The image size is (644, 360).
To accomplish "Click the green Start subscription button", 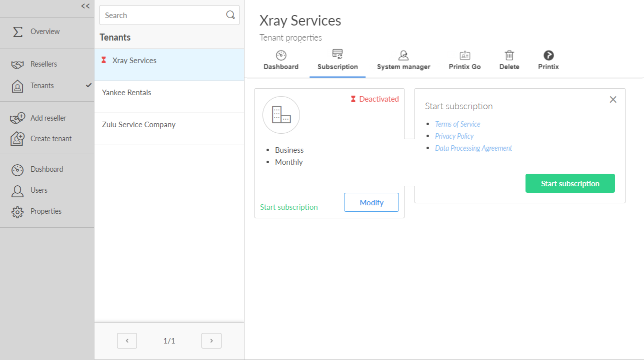I will [569, 183].
